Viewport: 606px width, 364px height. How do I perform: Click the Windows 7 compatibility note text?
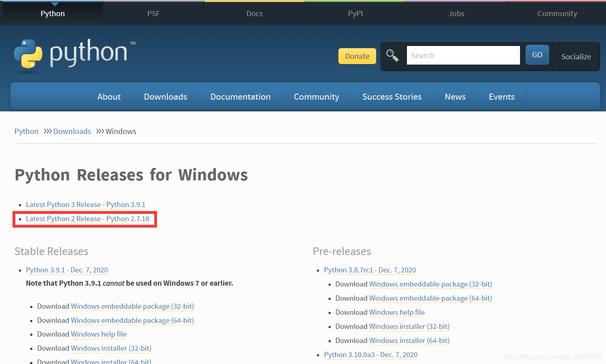click(130, 283)
